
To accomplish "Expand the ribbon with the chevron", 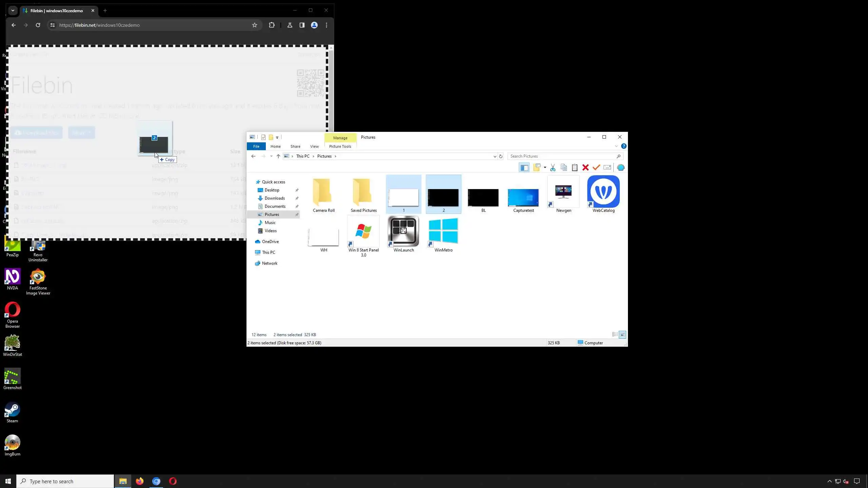I will [616, 146].
